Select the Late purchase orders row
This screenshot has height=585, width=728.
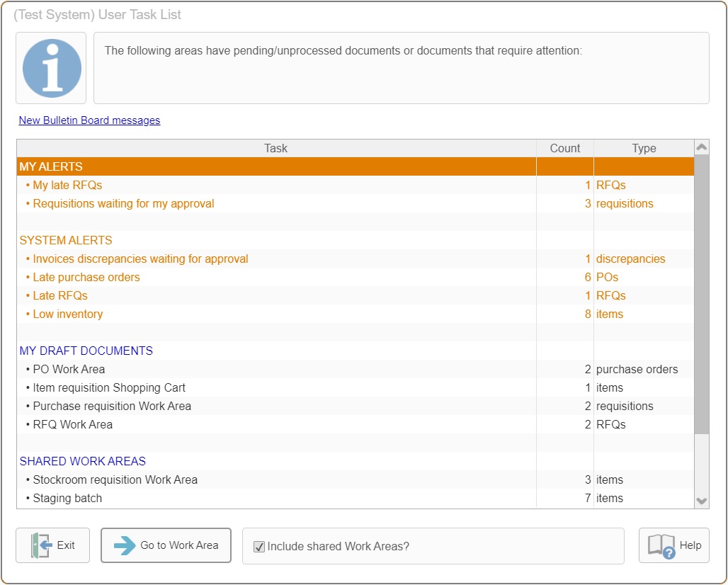click(86, 277)
